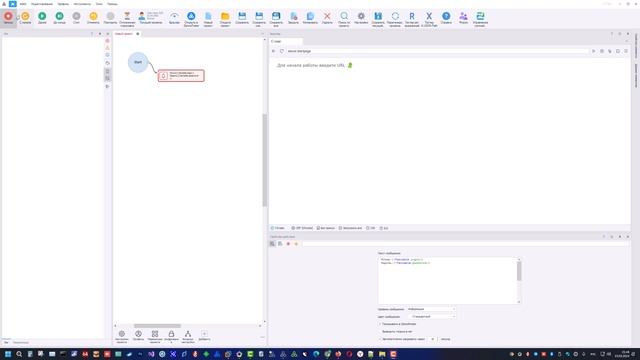Select the Start node on canvas
The height and width of the screenshot is (360, 640).
tap(138, 62)
